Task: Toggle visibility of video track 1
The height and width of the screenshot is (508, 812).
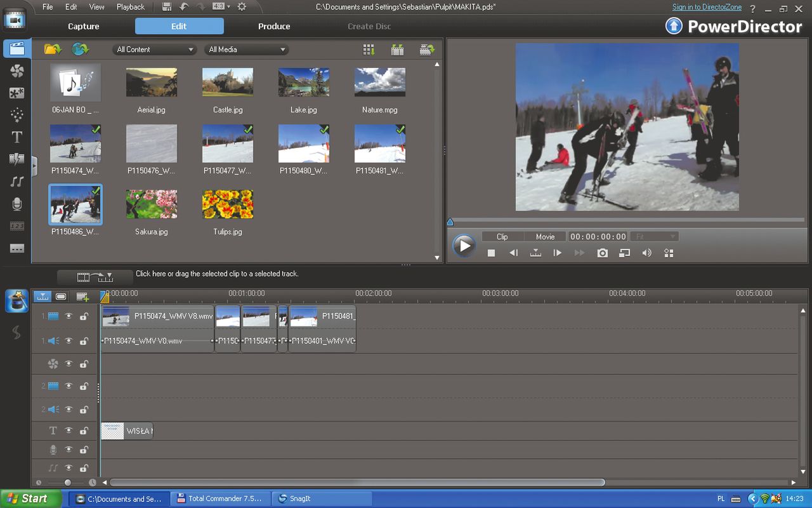Action: pos(69,316)
